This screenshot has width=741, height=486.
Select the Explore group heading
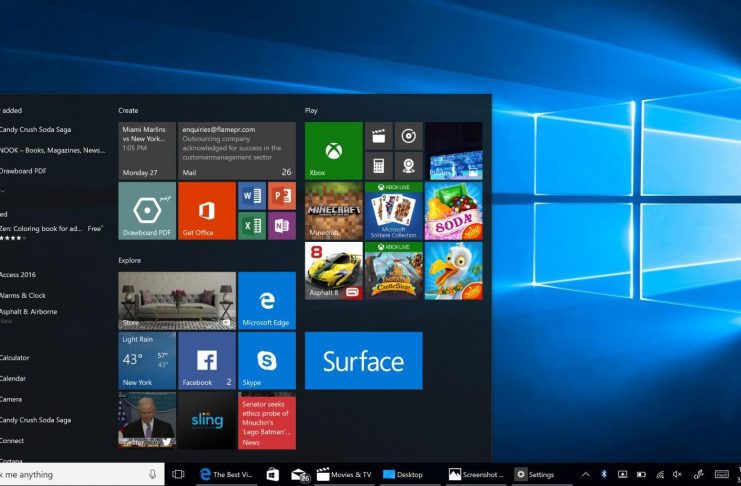coord(129,260)
